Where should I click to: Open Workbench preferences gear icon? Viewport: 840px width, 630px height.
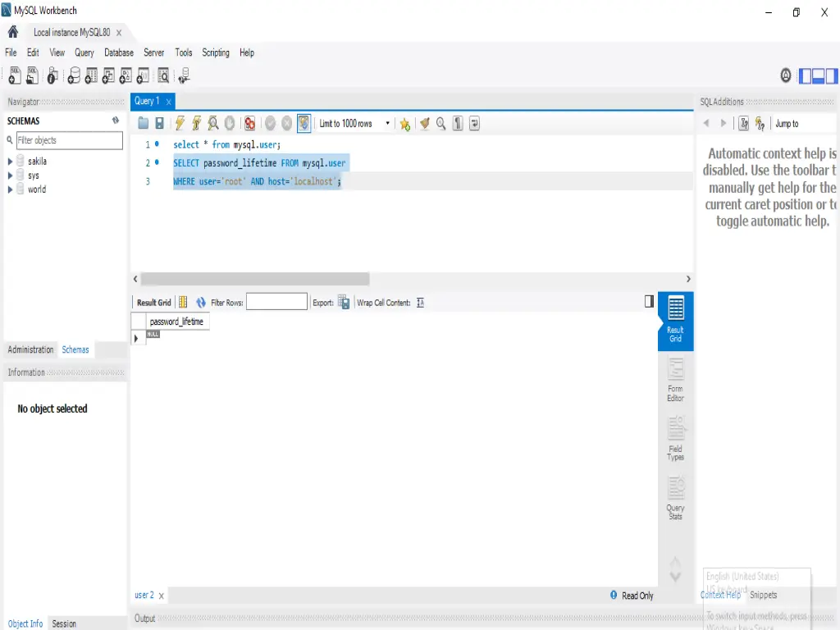(785, 75)
